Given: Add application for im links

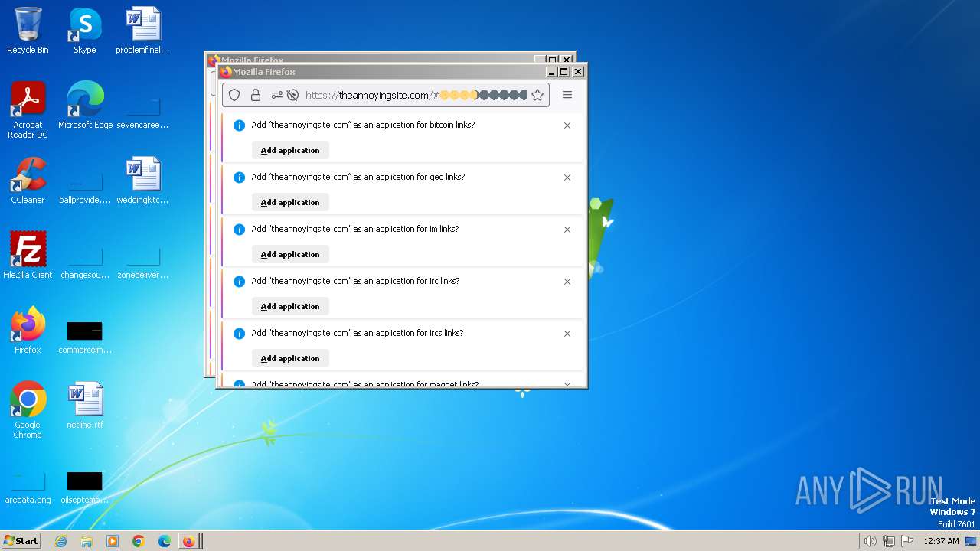Looking at the screenshot, I should pos(290,254).
